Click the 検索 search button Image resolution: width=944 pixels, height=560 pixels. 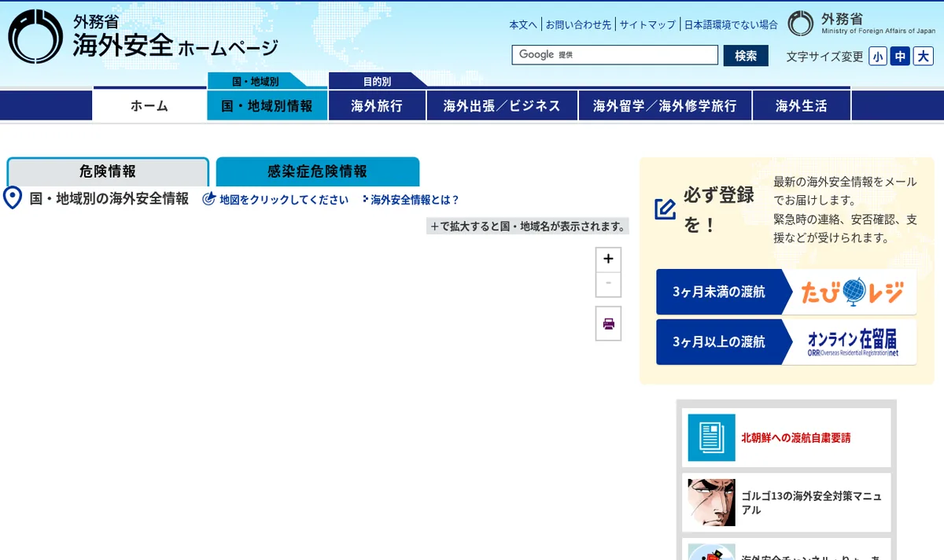(x=746, y=56)
